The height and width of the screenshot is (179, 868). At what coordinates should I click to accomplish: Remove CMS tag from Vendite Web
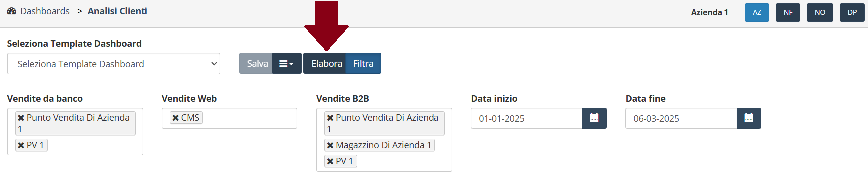pos(175,118)
